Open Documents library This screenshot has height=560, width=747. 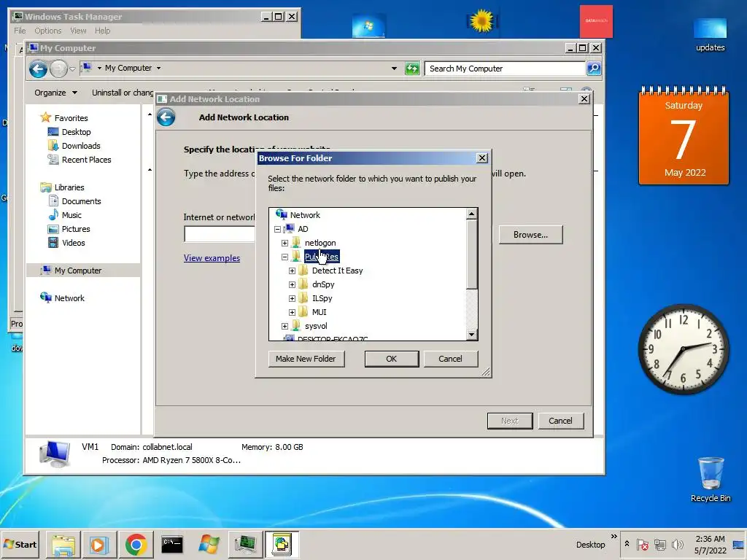[x=82, y=201]
